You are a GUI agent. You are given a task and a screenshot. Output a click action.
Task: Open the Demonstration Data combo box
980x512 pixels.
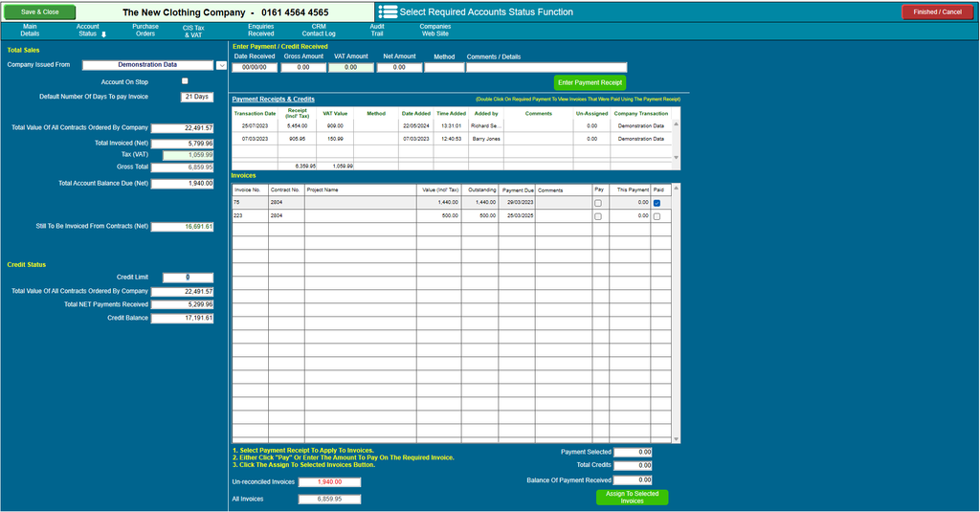point(148,65)
